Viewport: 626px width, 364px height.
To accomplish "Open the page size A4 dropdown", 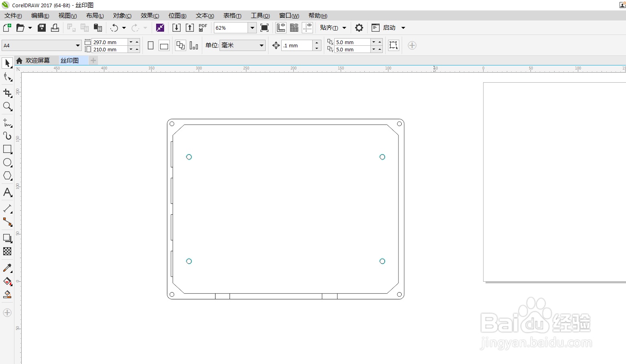I will tap(78, 45).
